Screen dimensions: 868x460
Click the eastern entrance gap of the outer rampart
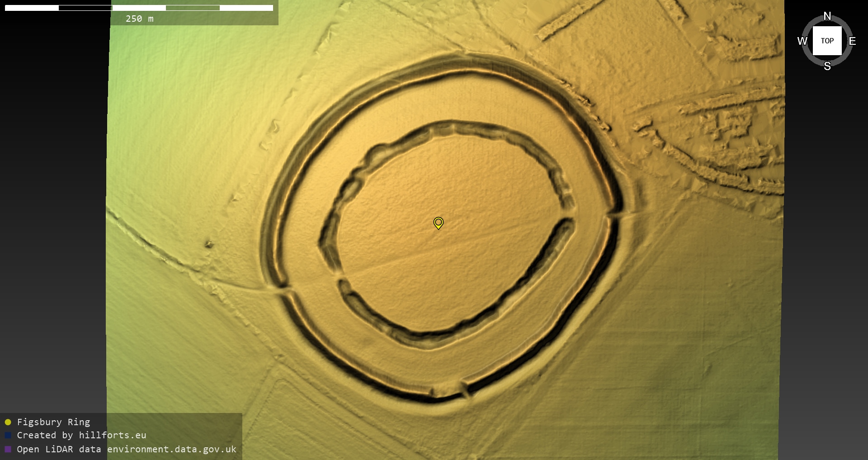point(616,215)
